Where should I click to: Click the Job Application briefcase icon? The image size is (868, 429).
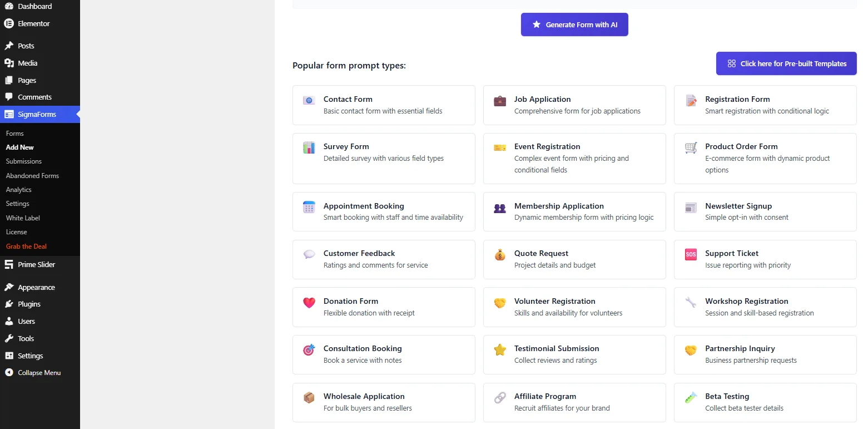pyautogui.click(x=500, y=101)
